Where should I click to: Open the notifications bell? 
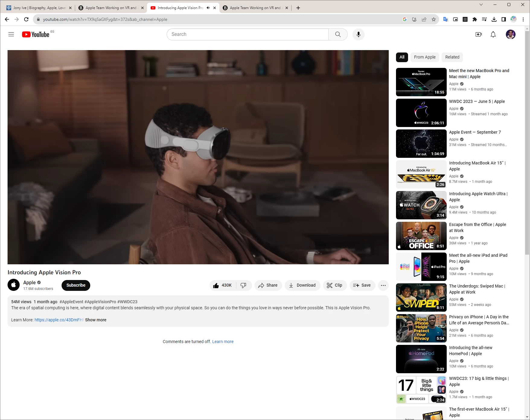[493, 34]
